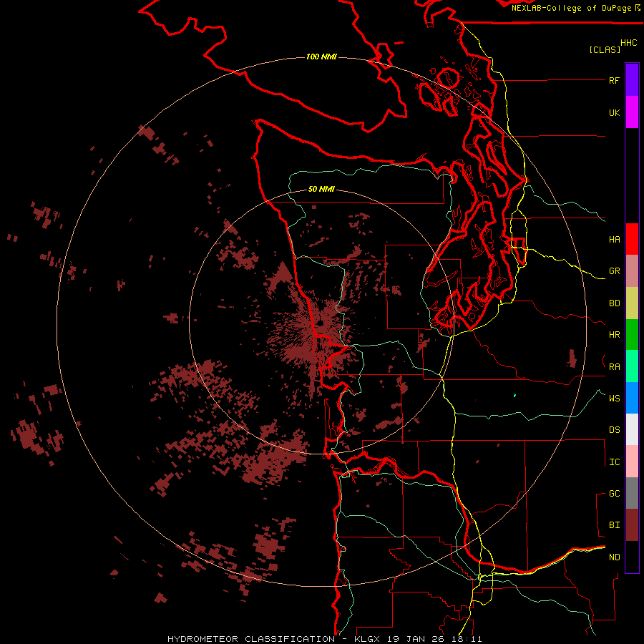This screenshot has width=644, height=644.
Task: Click the HHC product label
Action: coord(629,43)
